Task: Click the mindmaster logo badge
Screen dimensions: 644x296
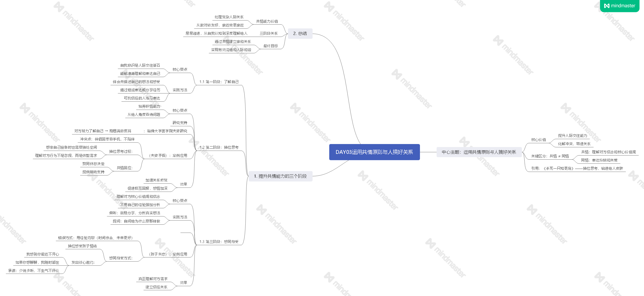Action: pyautogui.click(x=619, y=6)
